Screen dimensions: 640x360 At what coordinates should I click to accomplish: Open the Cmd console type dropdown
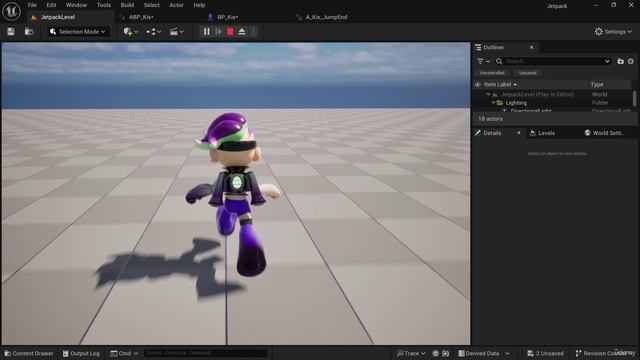tap(124, 353)
